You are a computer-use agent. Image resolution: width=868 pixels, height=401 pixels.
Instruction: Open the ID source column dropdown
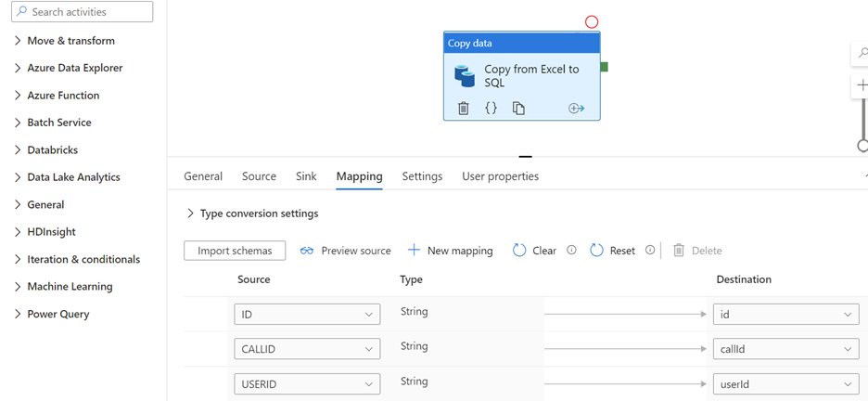(307, 315)
